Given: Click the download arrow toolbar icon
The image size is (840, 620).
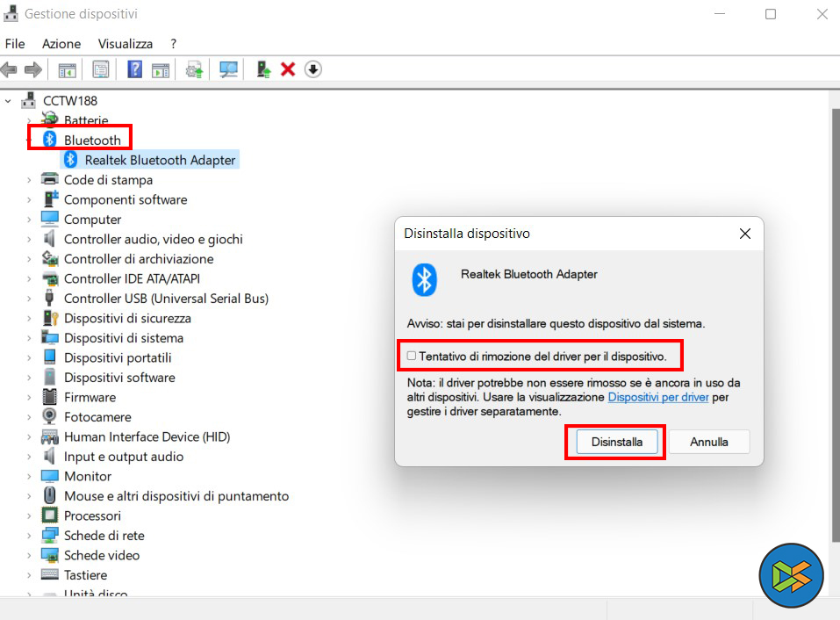Looking at the screenshot, I should coord(312,69).
